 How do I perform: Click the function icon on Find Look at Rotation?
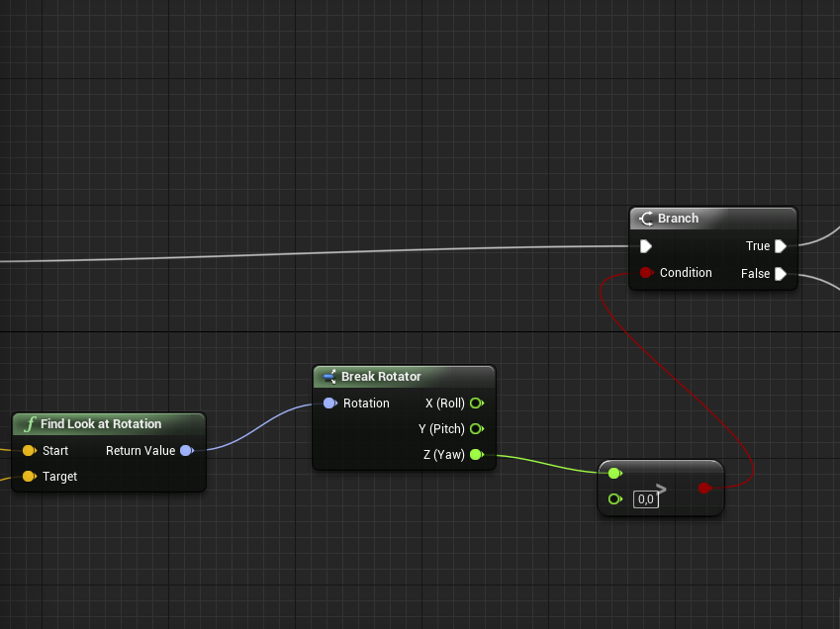pos(30,424)
